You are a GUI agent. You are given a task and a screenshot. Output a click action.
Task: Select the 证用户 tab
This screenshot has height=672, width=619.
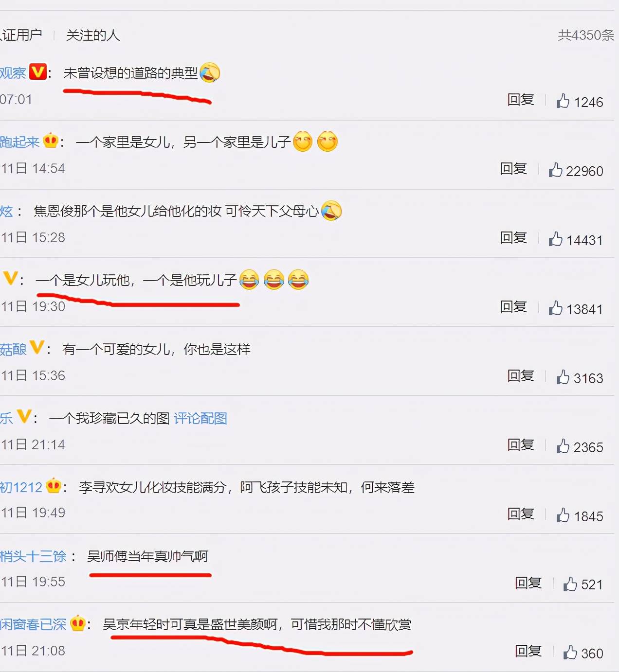pyautogui.click(x=21, y=35)
